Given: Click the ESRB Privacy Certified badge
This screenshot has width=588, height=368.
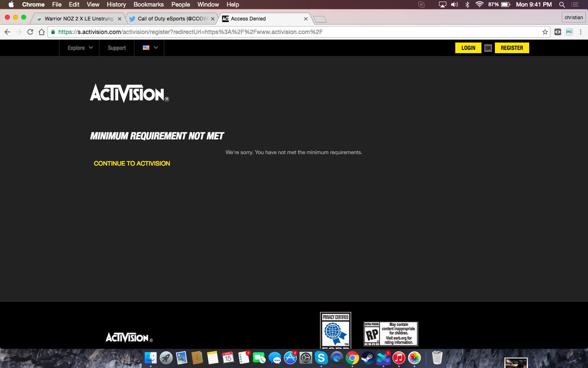Looking at the screenshot, I should (336, 330).
